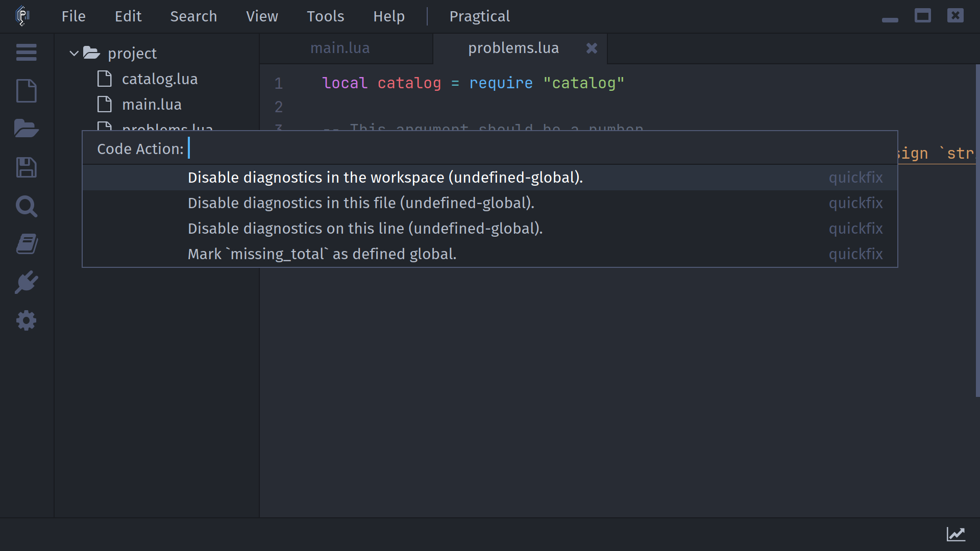The image size is (980, 551).
Task: Open plugins via the plug icon
Action: point(26,282)
